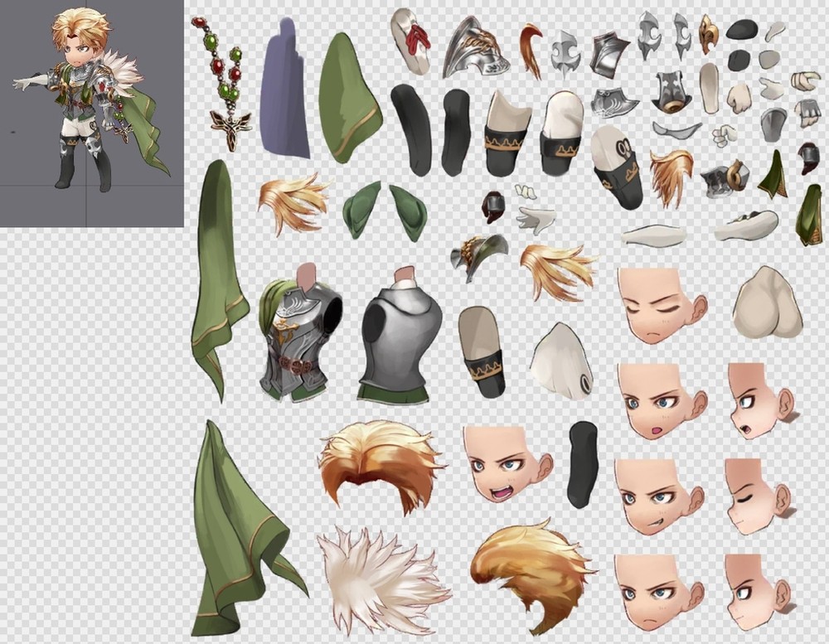Click the blonde side-swept hair at bottom

[x=531, y=572]
